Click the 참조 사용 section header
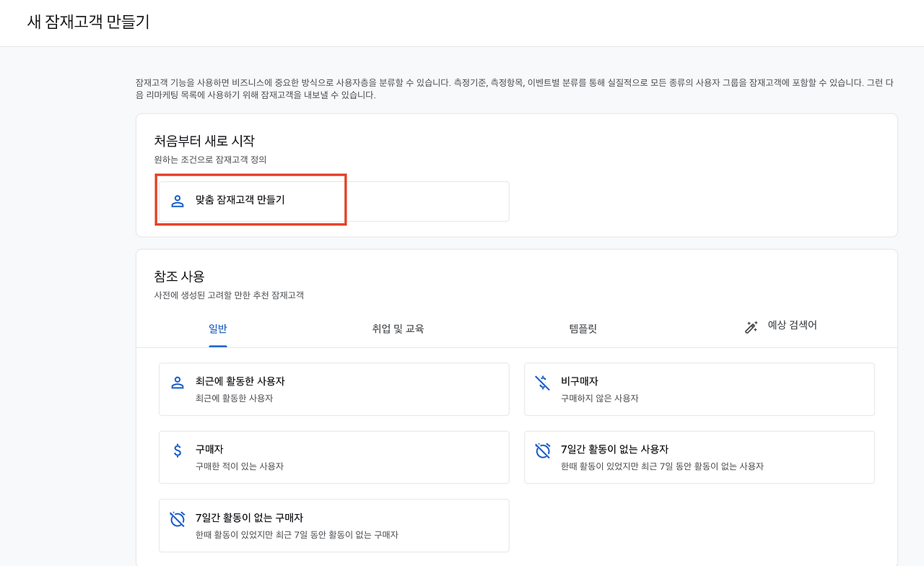924x566 pixels. [180, 276]
